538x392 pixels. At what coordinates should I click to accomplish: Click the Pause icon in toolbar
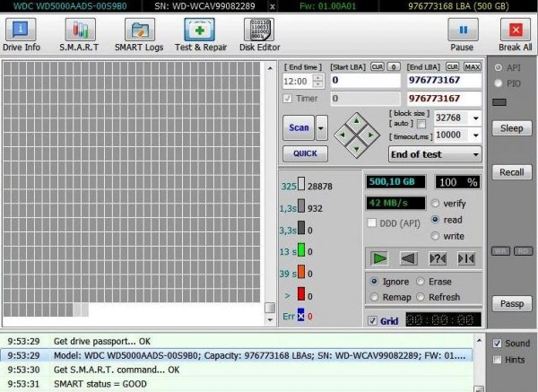[462, 34]
